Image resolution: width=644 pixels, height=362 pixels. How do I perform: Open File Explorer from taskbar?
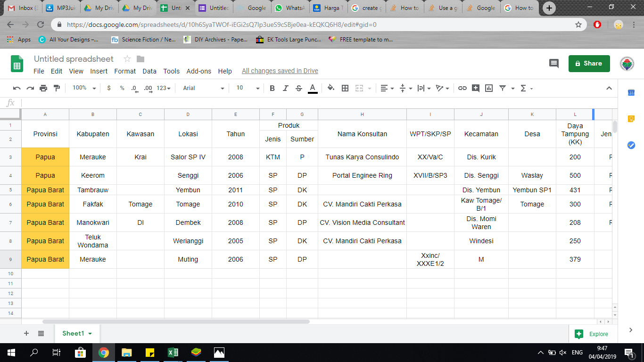pyautogui.click(x=127, y=353)
